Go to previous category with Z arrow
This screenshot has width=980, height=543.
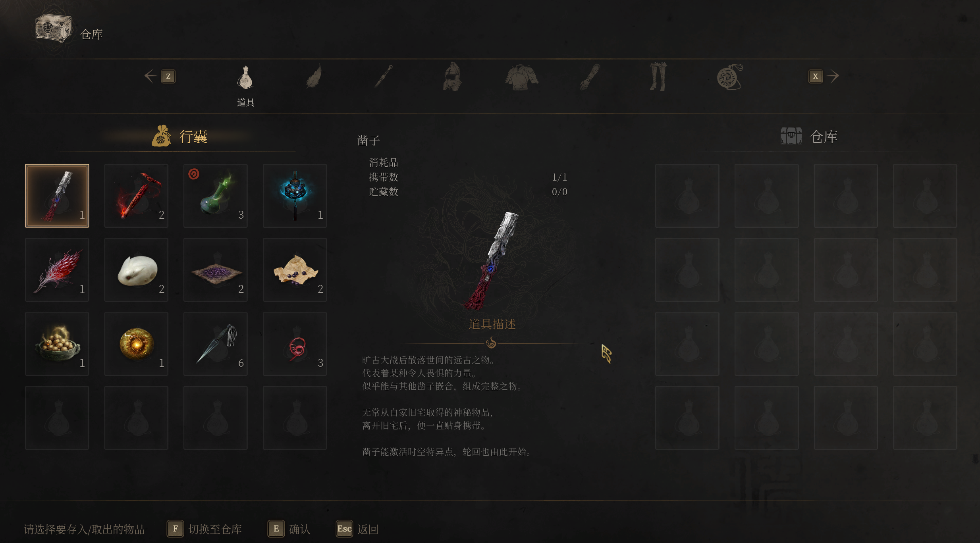[160, 76]
